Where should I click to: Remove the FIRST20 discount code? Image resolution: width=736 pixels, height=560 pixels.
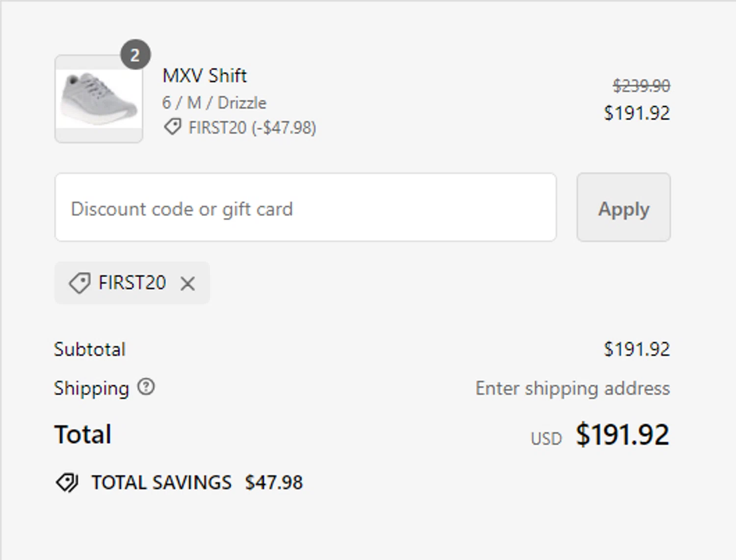pyautogui.click(x=187, y=283)
